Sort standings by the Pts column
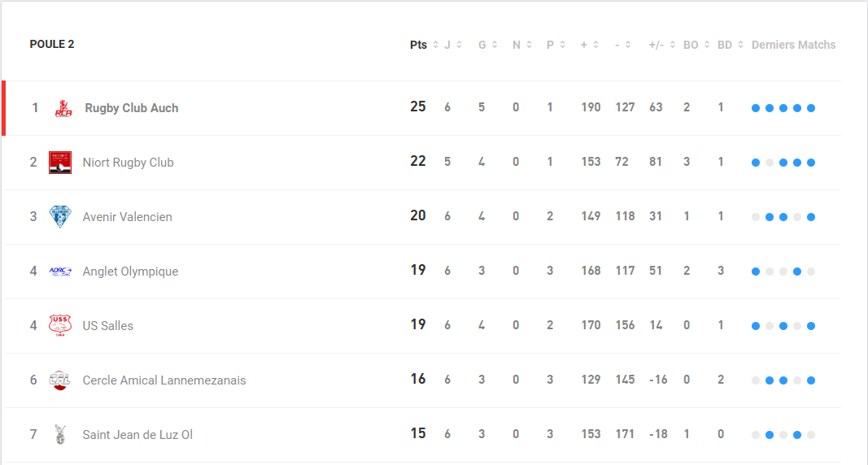 [423, 45]
